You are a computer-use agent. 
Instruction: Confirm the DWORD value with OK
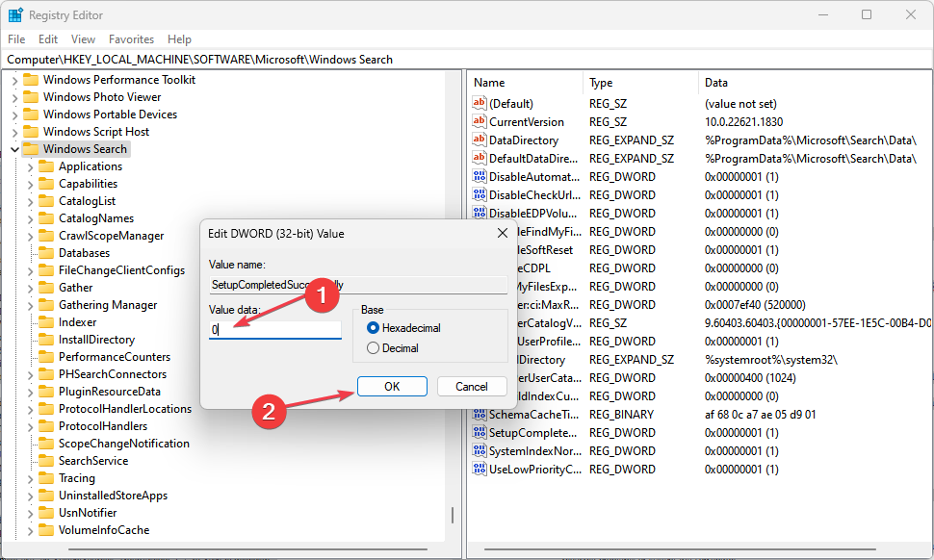pos(392,386)
